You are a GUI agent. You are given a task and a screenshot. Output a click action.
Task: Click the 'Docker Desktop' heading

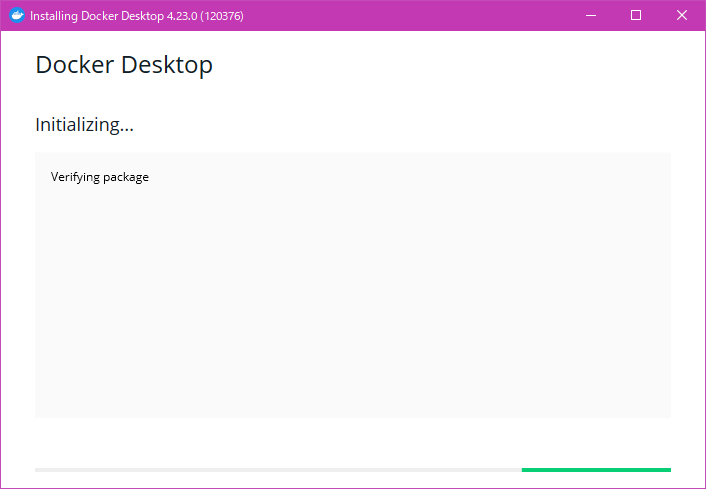pos(124,65)
